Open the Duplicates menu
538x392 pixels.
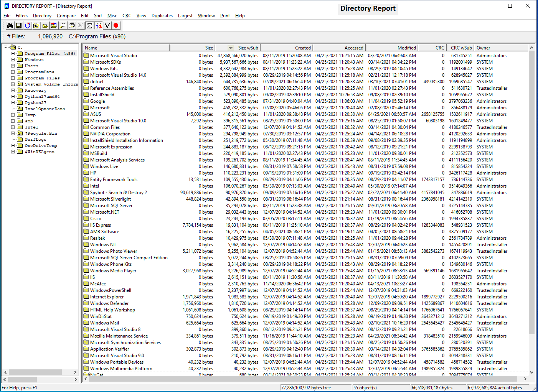point(162,16)
